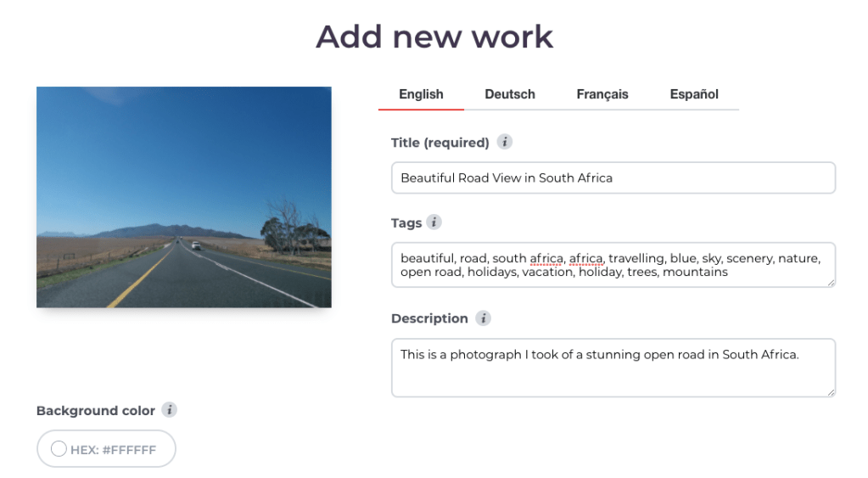The image size is (868, 478).
Task: Click the Tags textarea resize handle
Action: pos(831,283)
